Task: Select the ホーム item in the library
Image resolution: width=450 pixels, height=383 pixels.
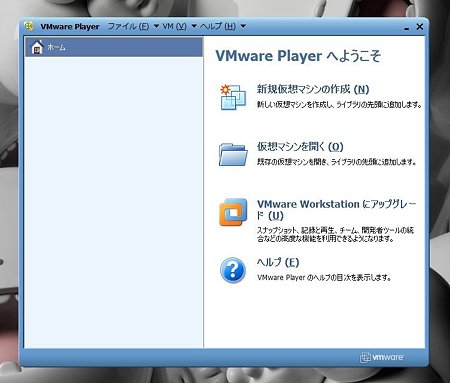Action: click(x=113, y=47)
